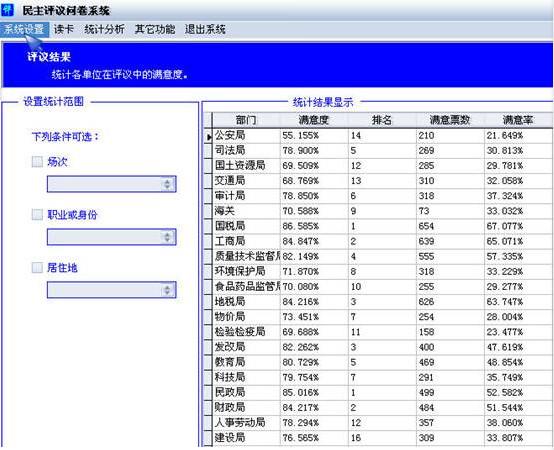Screen dimensions: 554x450
Task: Open the 统计分析 menu
Action: [x=104, y=29]
